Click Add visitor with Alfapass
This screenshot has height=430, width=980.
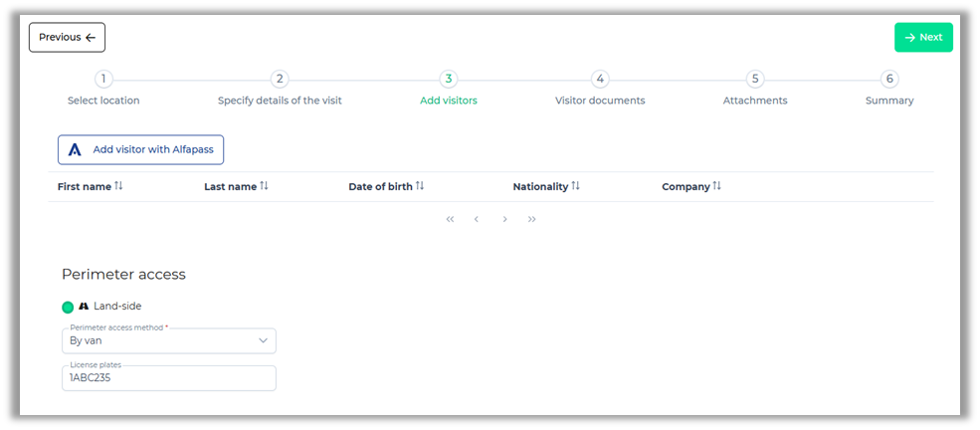140,149
